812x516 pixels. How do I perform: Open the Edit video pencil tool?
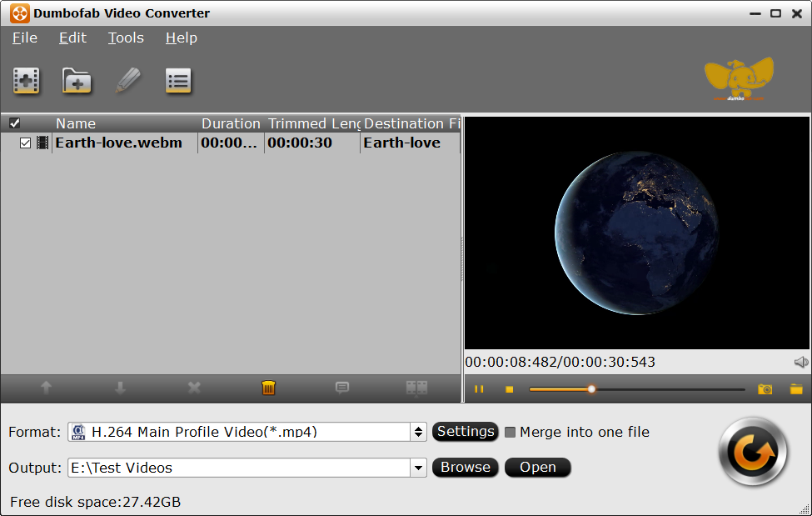(128, 80)
